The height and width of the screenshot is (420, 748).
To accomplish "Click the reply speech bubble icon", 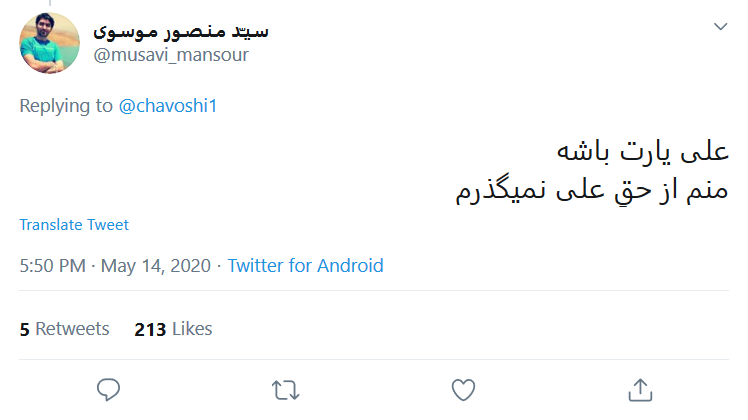I will pos(109,388).
